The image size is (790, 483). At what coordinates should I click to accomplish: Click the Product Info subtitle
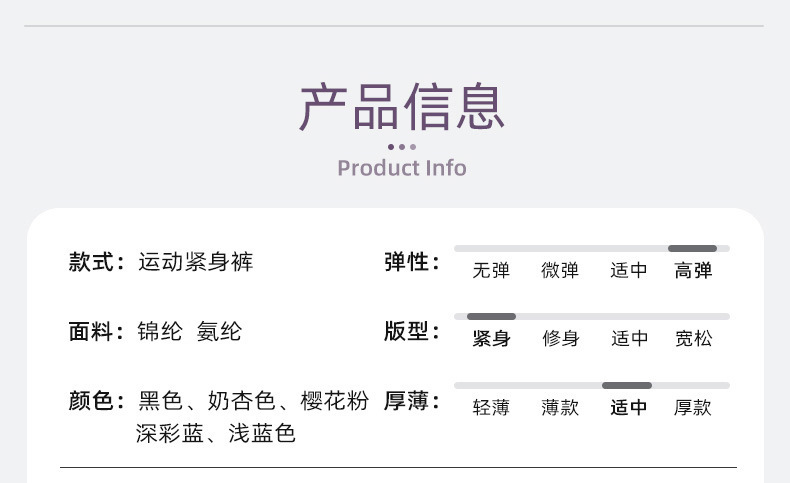402,168
